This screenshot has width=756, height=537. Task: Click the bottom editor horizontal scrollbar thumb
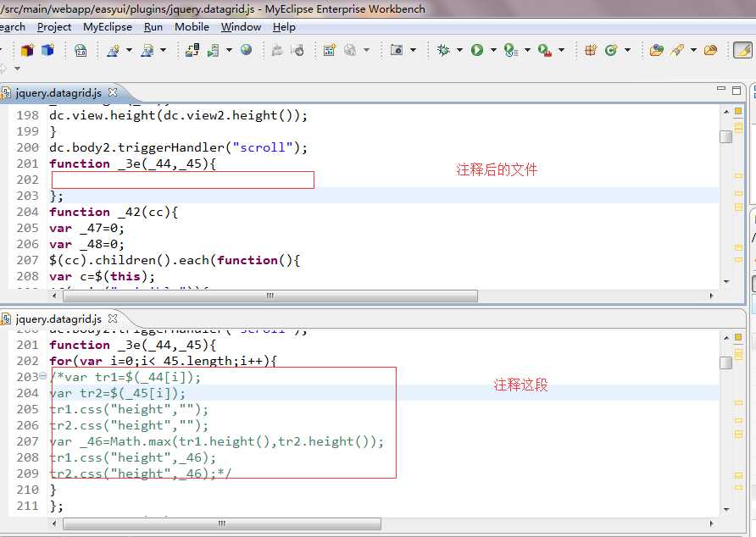222,523
